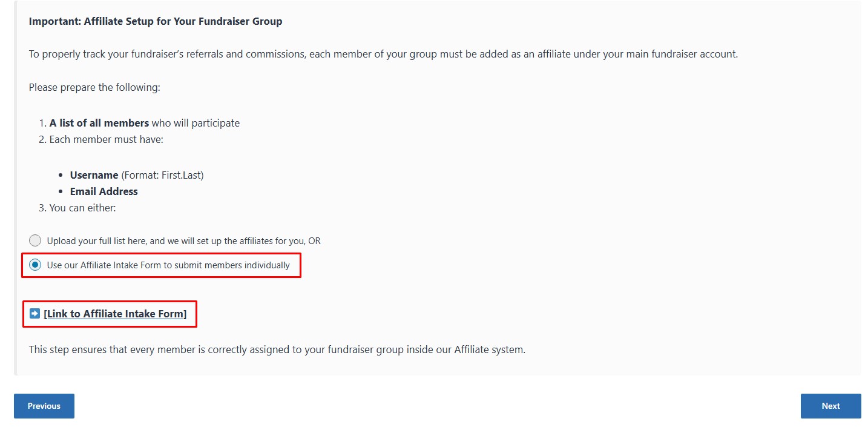Select the Affiliate Intake Form radio button

(x=35, y=265)
